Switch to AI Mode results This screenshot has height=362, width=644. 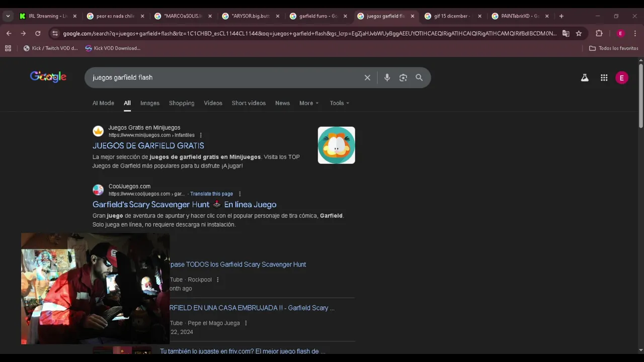[x=103, y=103]
